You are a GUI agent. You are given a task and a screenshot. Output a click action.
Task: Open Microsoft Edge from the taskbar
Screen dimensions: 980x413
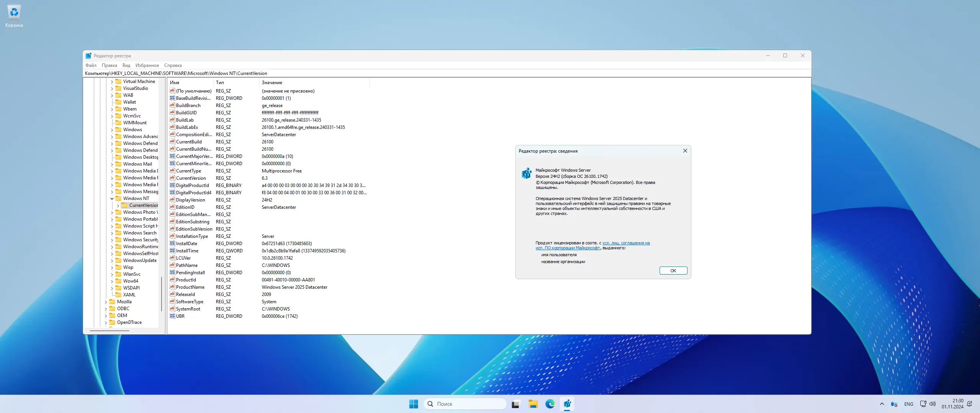(x=550, y=404)
